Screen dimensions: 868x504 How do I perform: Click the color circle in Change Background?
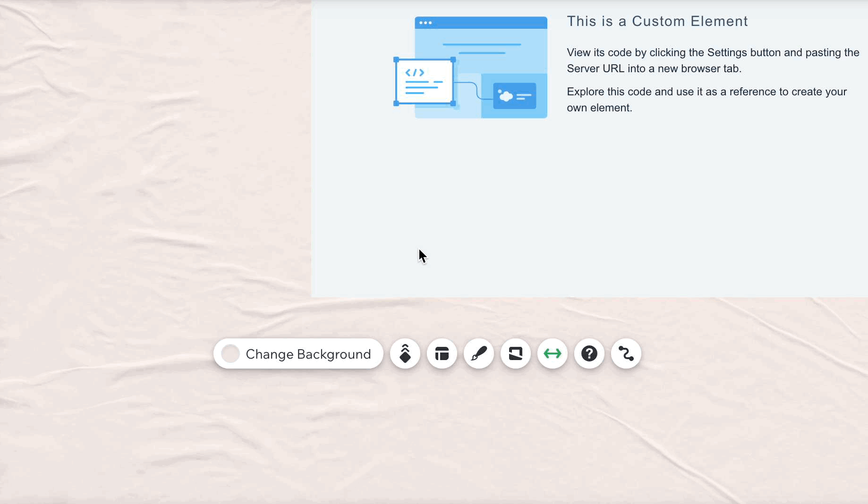(230, 354)
